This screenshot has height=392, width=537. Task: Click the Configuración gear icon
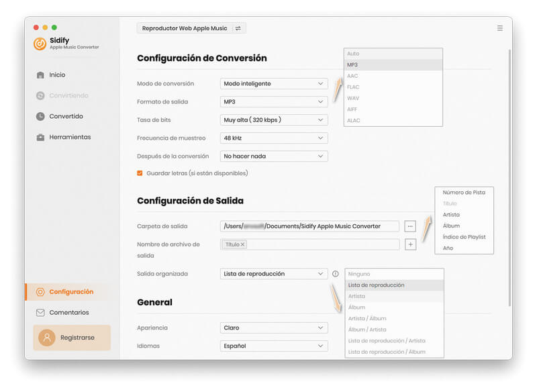tap(40, 292)
